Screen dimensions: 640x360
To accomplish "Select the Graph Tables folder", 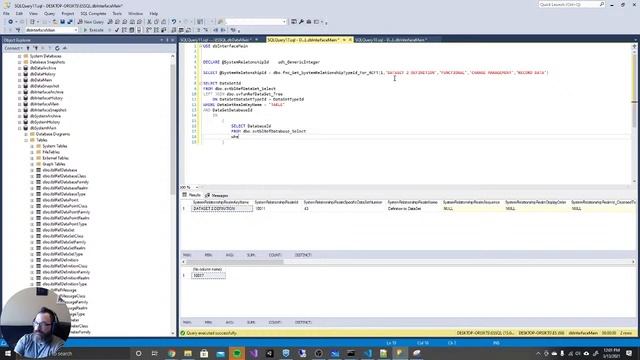I will (x=53, y=164).
